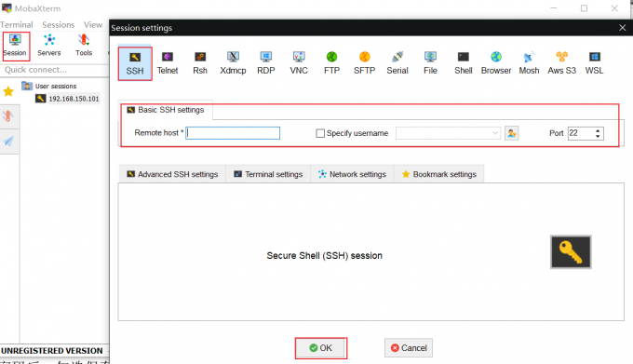Screen dimensions: 633x364
Task: Open the Advanced SSH settings tab
Action: (x=172, y=174)
